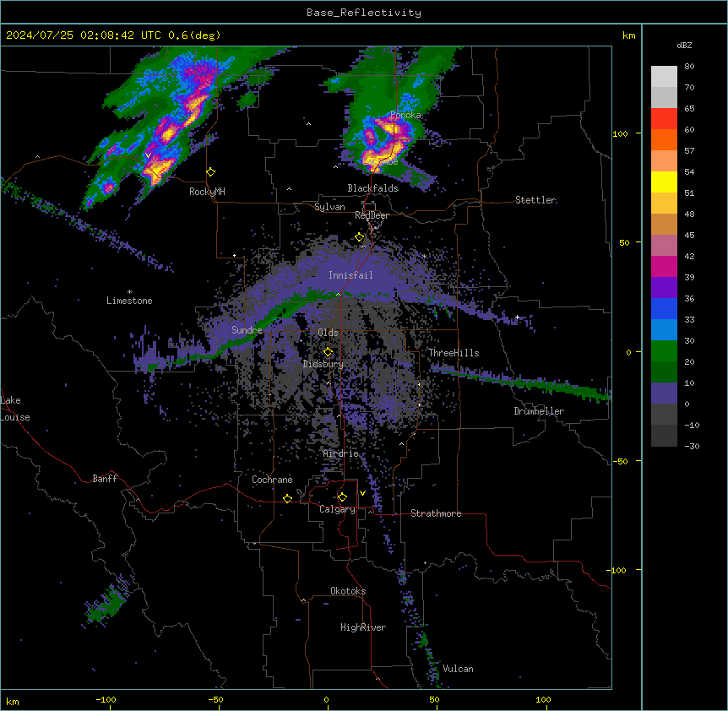Click the RockyMH location label
This screenshot has height=711, width=728.
207,192
